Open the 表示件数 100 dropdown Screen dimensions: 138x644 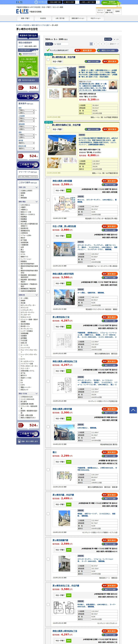point(116,39)
